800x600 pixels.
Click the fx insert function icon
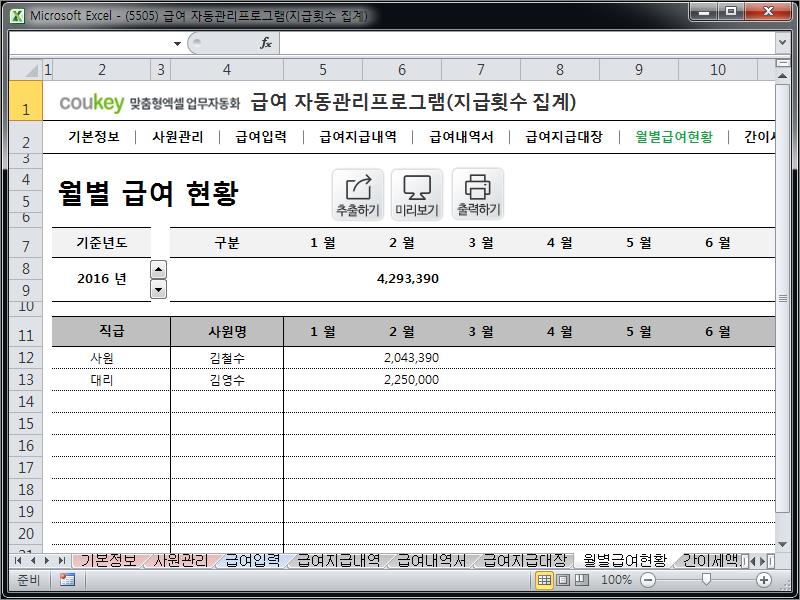(266, 43)
